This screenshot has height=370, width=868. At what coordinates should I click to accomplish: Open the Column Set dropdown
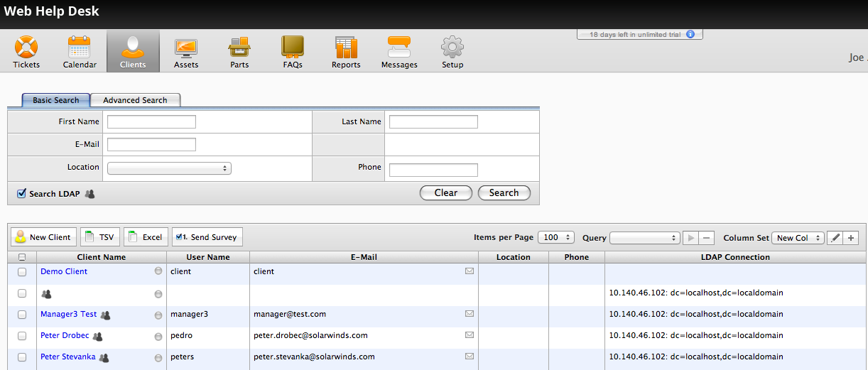(x=798, y=238)
